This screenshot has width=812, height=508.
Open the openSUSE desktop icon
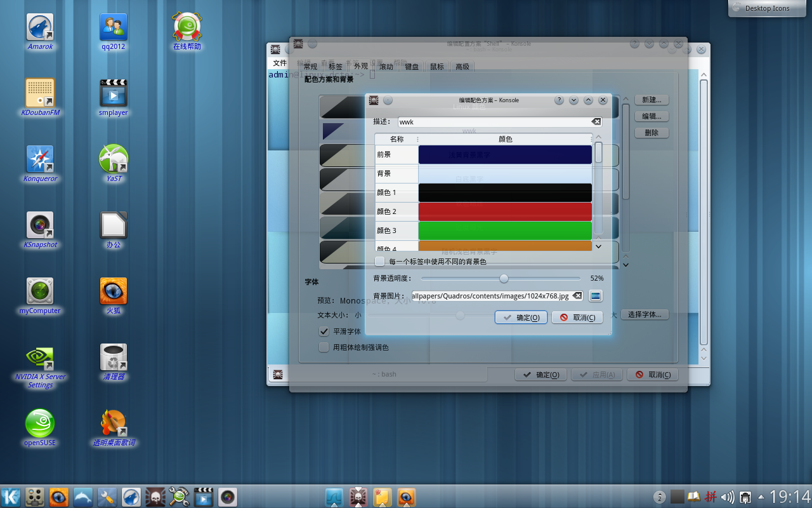40,427
